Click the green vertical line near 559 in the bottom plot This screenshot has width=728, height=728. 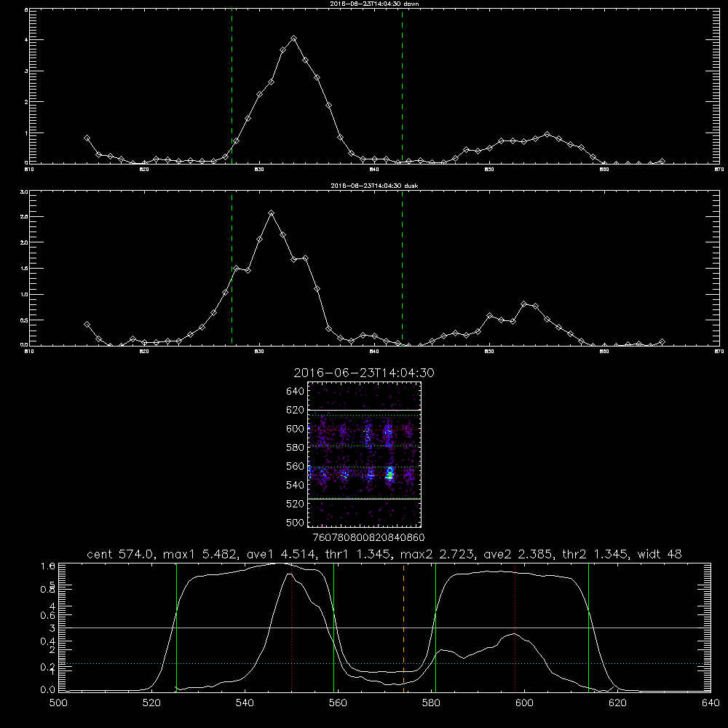[334, 628]
